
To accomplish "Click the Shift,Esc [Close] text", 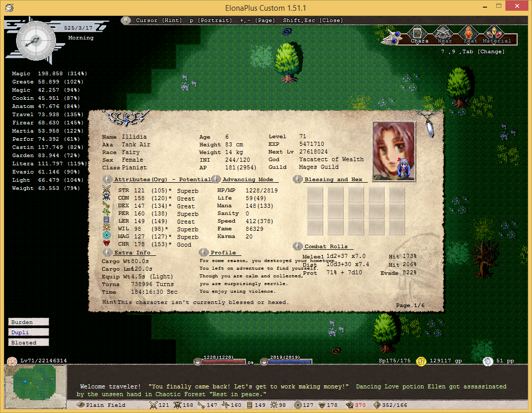I will point(313,20).
